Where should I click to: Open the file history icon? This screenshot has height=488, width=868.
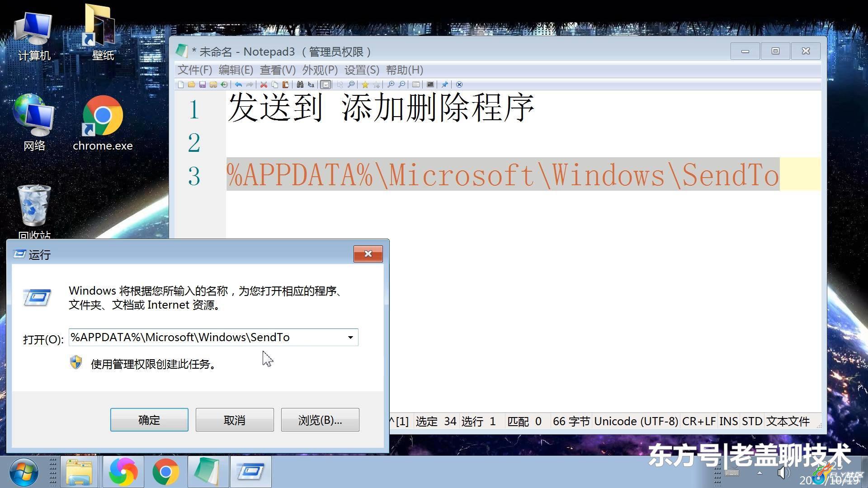(x=224, y=84)
